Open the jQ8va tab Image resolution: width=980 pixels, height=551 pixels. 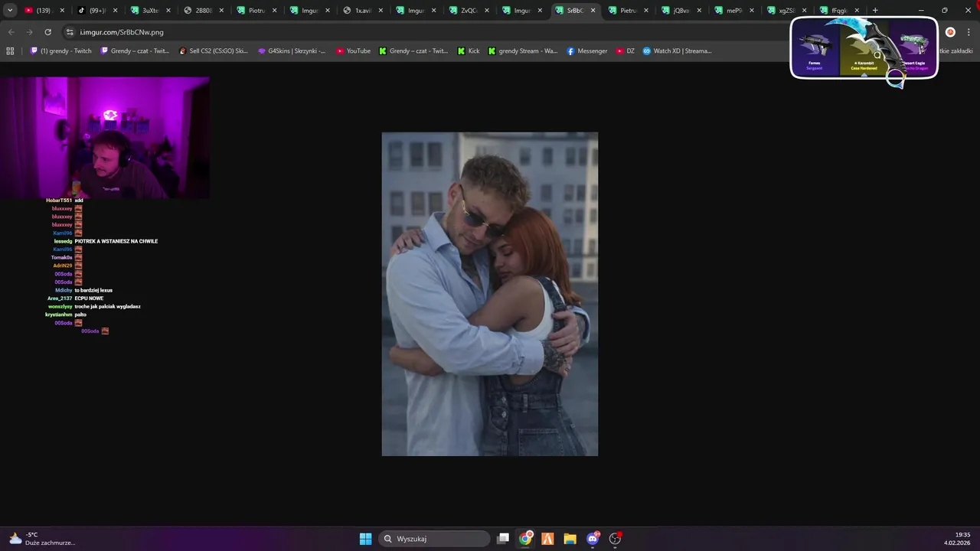click(681, 11)
